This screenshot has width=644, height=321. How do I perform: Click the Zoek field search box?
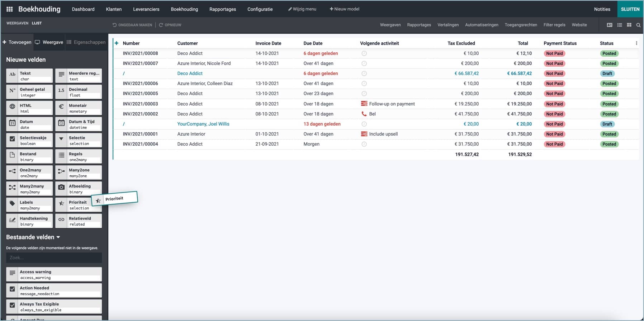point(54,258)
